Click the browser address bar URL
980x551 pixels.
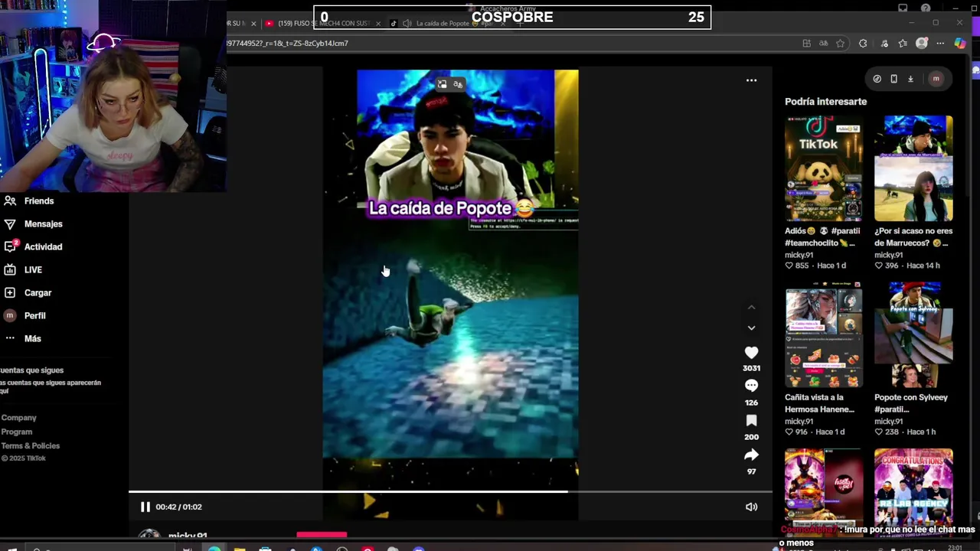pyautogui.click(x=288, y=44)
